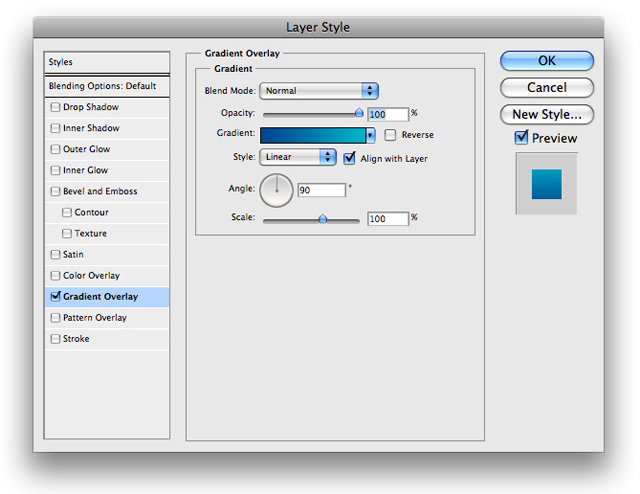
Task: Turn on Bevel and Emboss checkbox
Action: point(55,191)
